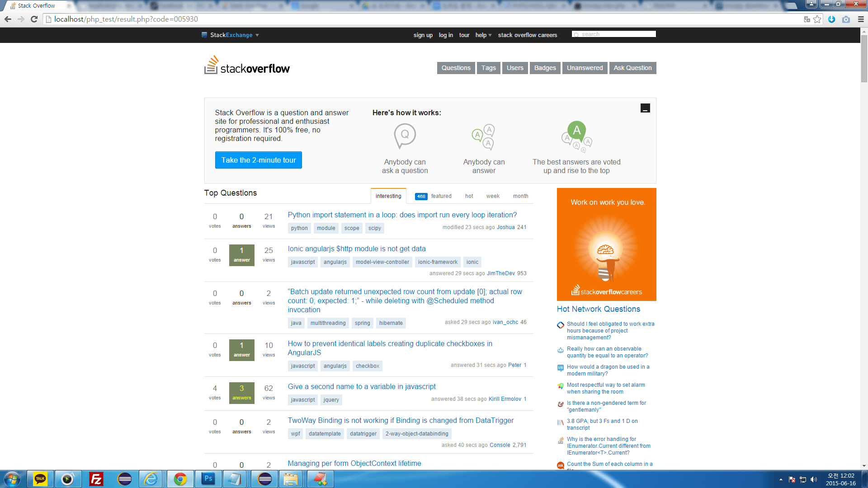Open the Chrome menu hamburger icon
Viewport: 868px width, 488px height.
[x=861, y=19]
